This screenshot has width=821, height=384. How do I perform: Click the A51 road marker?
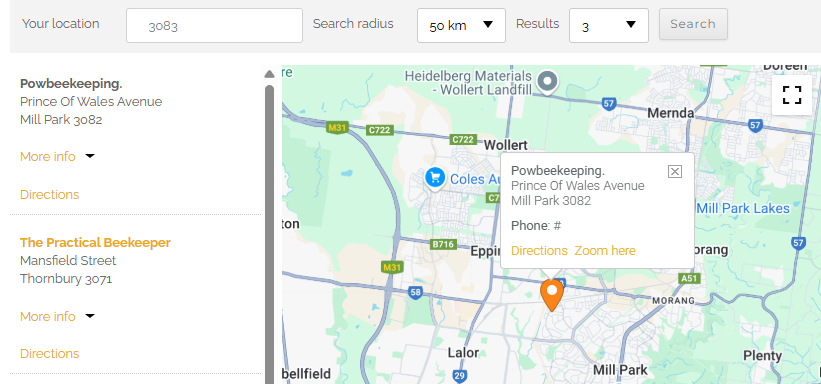[689, 278]
